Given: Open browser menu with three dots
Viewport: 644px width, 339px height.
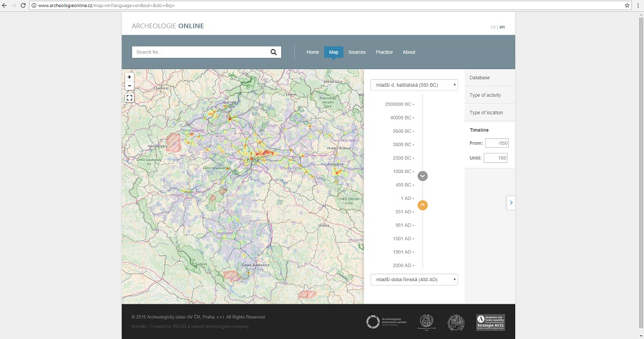Looking at the screenshot, I should point(638,5).
